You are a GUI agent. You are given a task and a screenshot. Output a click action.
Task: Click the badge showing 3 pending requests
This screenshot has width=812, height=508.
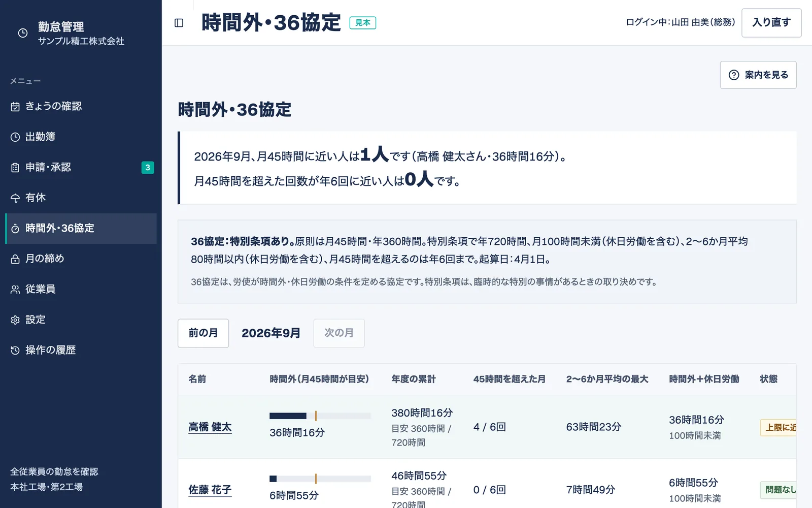click(148, 168)
